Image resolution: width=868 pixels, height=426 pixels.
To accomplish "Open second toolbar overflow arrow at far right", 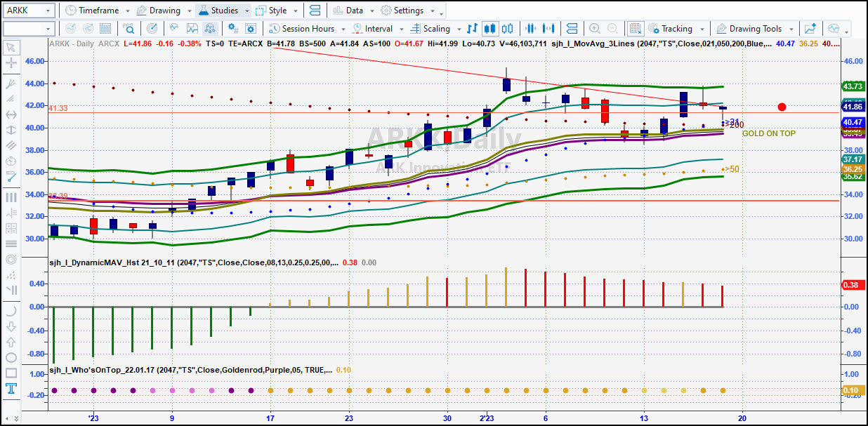I will coord(847,32).
